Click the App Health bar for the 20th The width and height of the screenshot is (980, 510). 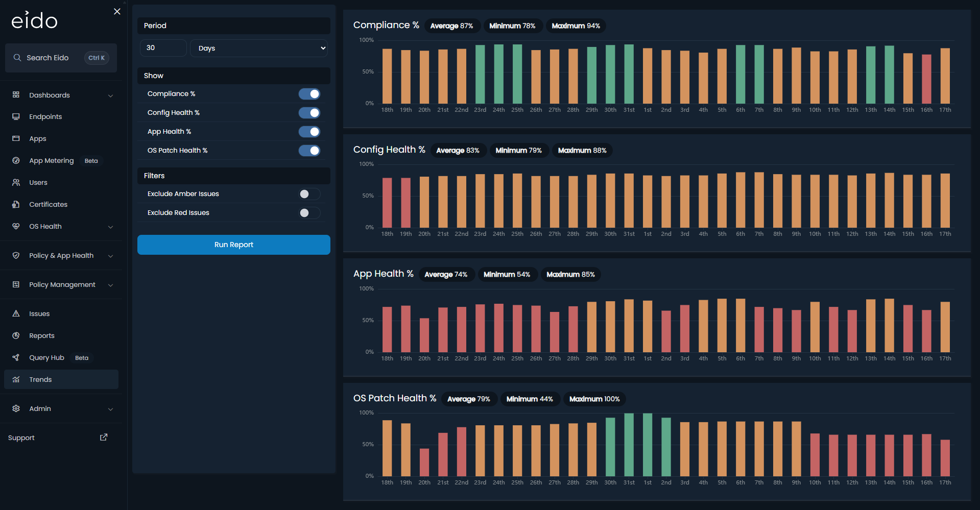[x=424, y=335]
